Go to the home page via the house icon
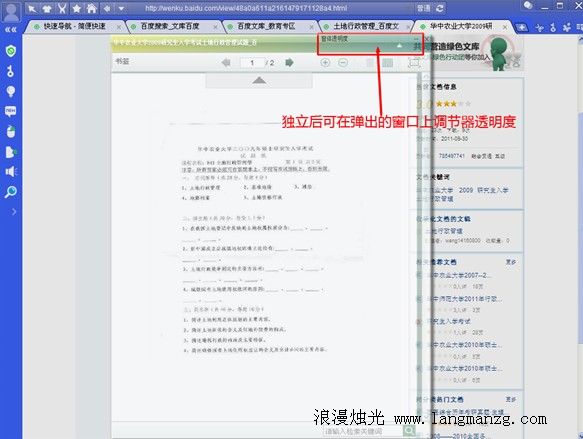 coord(91,8)
